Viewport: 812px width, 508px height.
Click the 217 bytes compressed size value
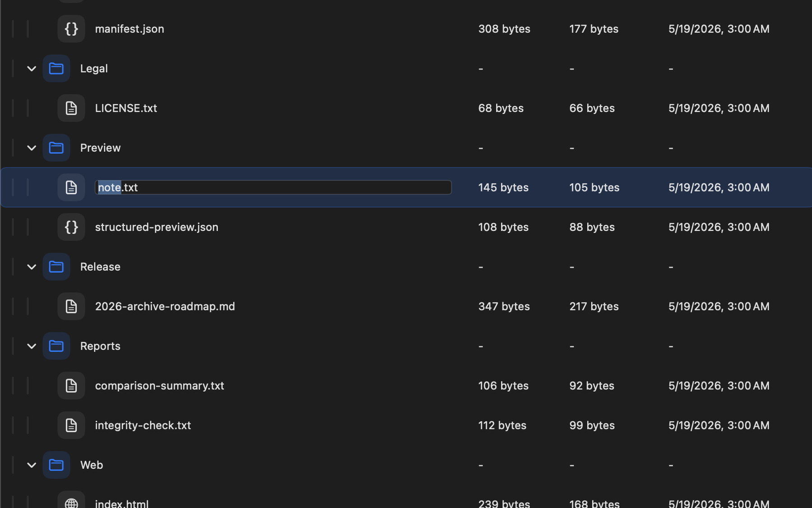coord(594,307)
